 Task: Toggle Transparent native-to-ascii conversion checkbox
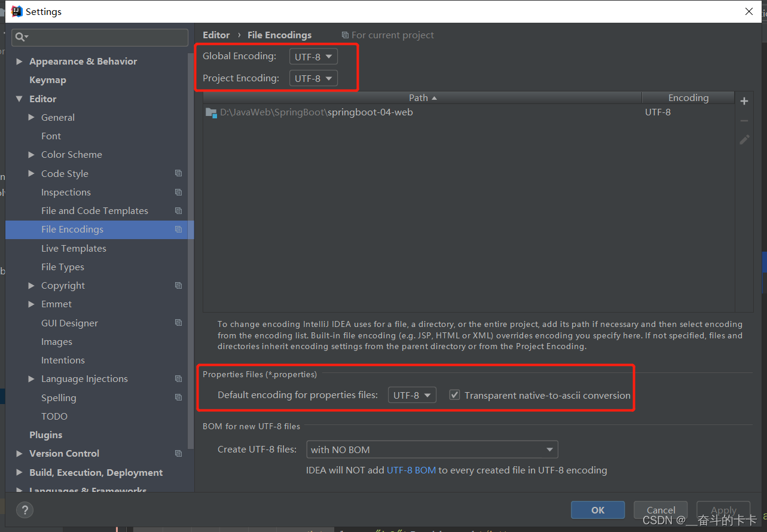point(455,395)
